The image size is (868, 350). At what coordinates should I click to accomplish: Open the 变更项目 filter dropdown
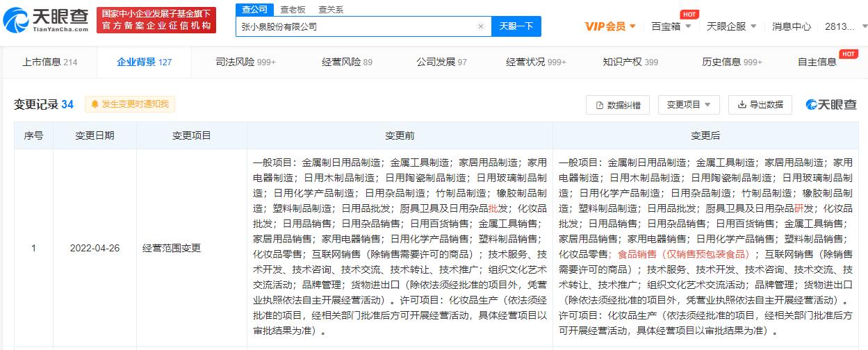[x=689, y=105]
